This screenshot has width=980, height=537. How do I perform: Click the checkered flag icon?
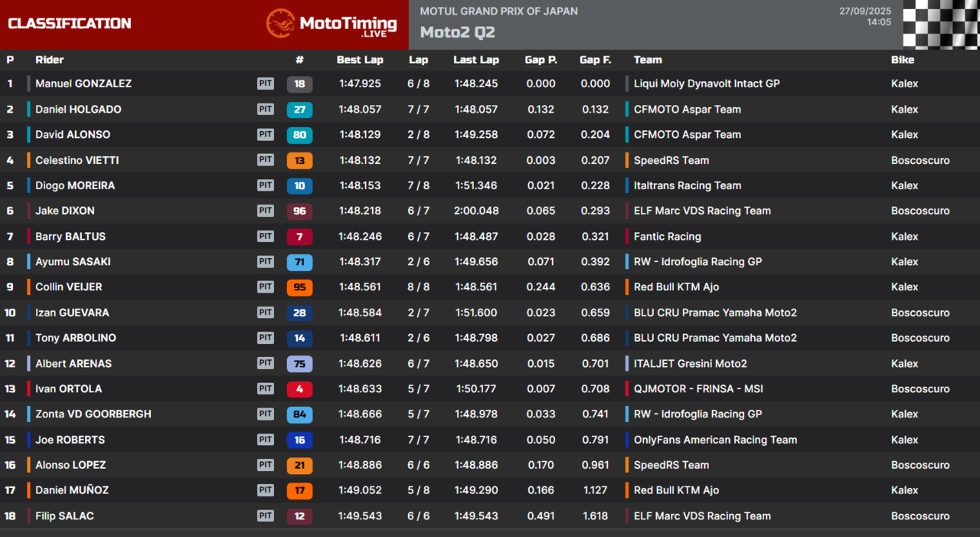[941, 25]
